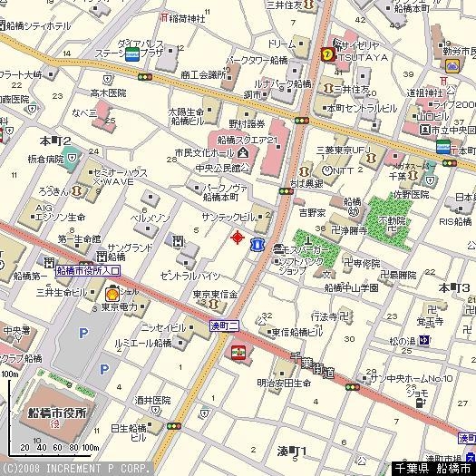476x476 pixels.
Task: Select the ショモ gas station pump icon
Action: click(420, 403)
